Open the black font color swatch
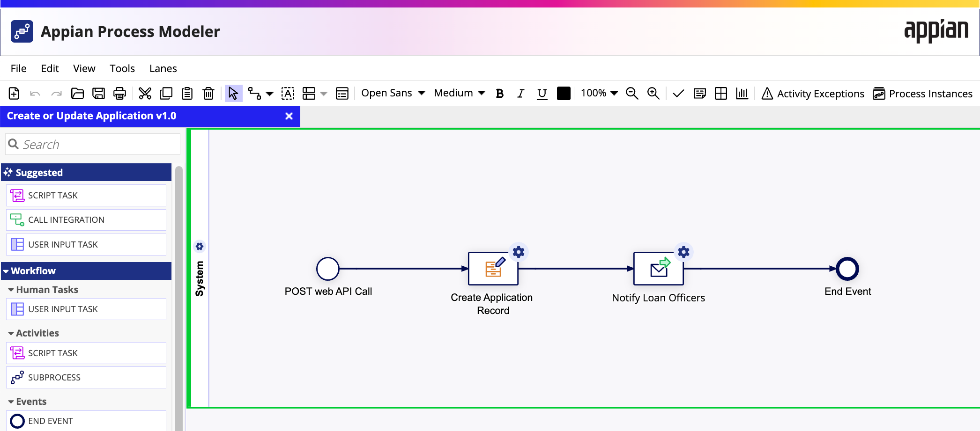The height and width of the screenshot is (431, 980). [x=564, y=94]
